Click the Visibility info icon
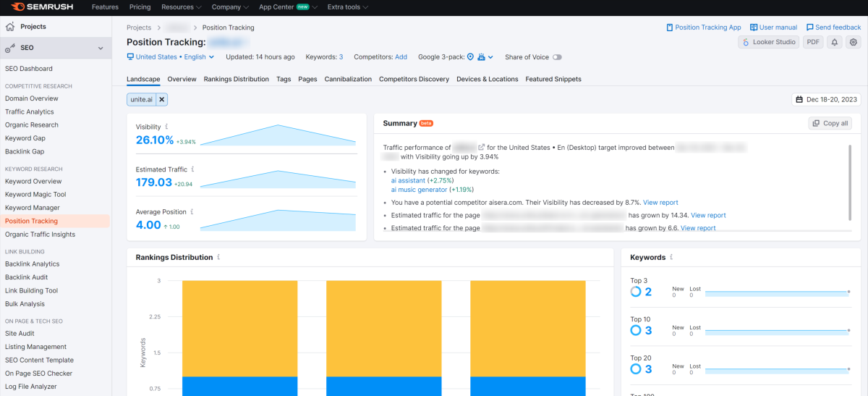This screenshot has height=396, width=868. (x=167, y=127)
